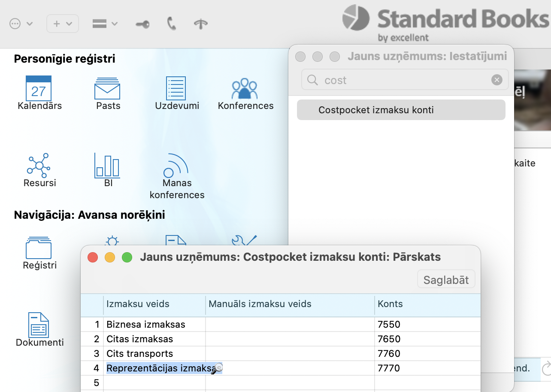
Task: Open the Dokumenti icon
Action: pos(39,325)
